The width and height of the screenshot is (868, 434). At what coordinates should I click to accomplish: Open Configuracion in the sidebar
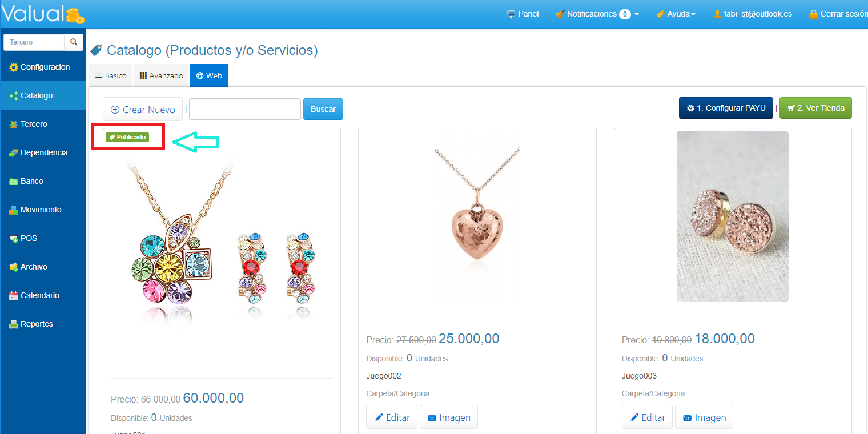click(x=43, y=67)
